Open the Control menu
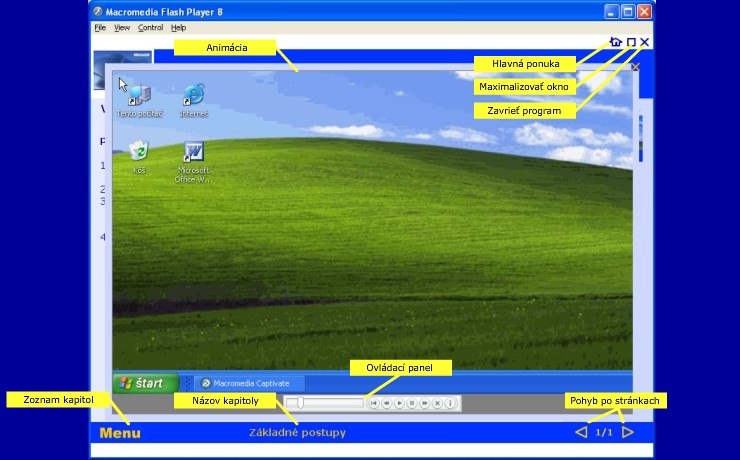The width and height of the screenshot is (740, 460). click(x=151, y=28)
